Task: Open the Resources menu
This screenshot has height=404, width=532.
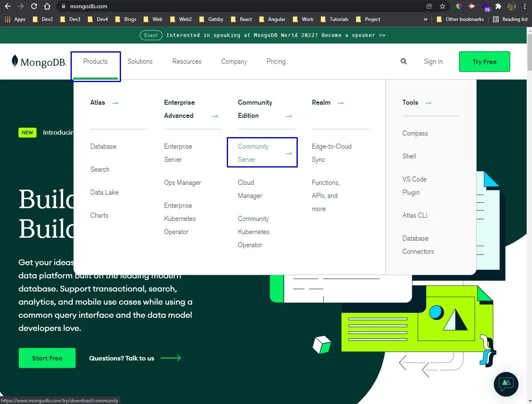Action: click(187, 62)
